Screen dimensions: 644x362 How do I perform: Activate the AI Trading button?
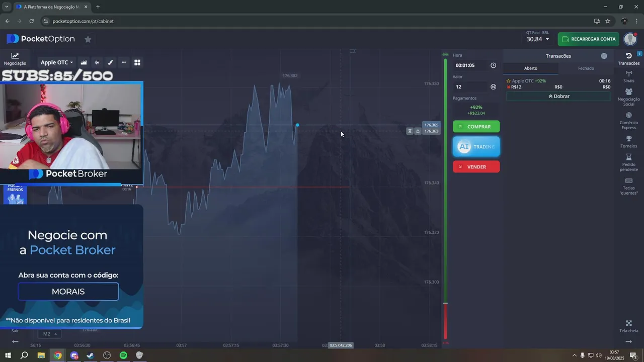(476, 146)
